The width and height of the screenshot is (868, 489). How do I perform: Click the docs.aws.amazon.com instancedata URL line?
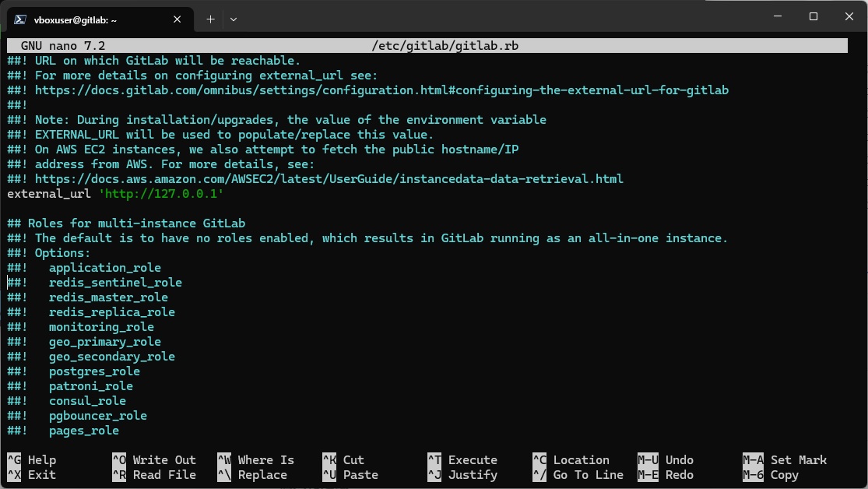tap(315, 179)
